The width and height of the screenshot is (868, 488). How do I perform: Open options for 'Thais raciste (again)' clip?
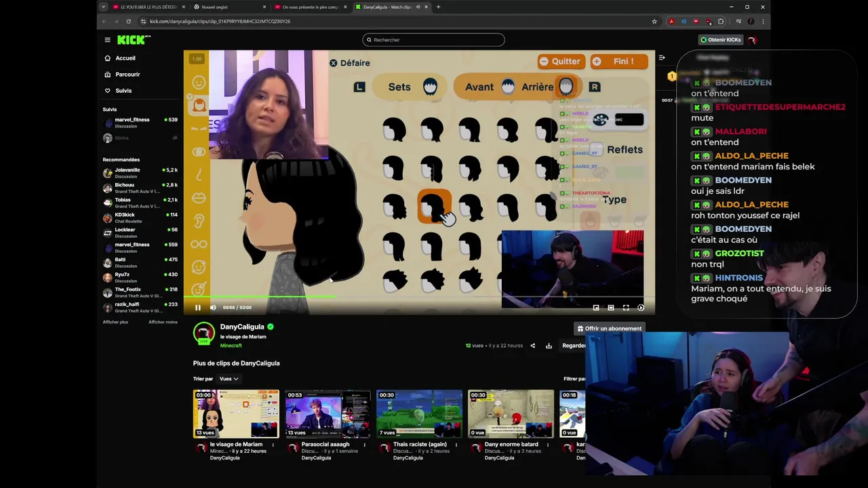click(456, 445)
